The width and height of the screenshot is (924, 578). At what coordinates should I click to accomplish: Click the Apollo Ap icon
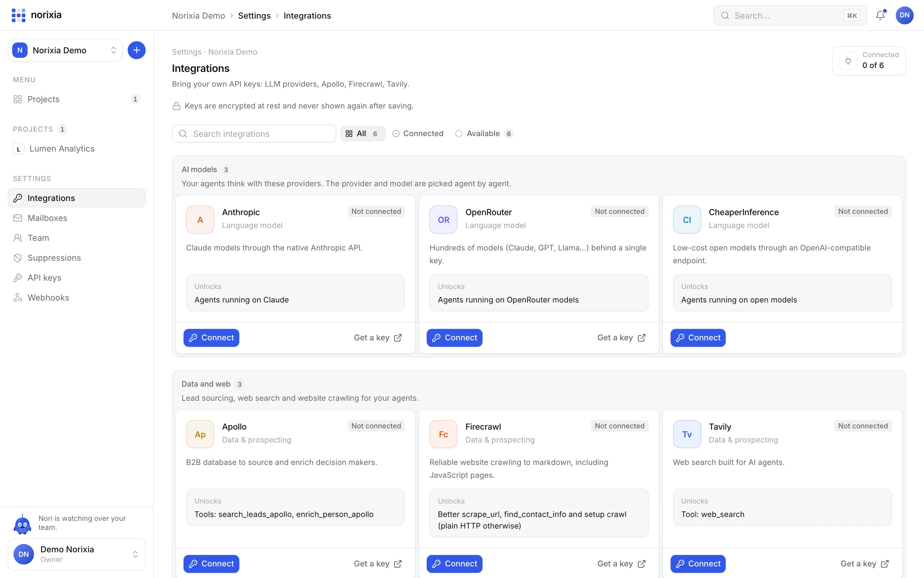pyautogui.click(x=200, y=434)
